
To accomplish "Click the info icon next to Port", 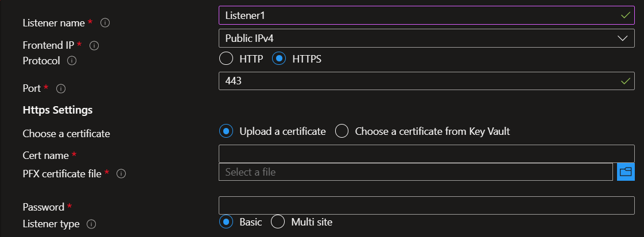I will (61, 88).
